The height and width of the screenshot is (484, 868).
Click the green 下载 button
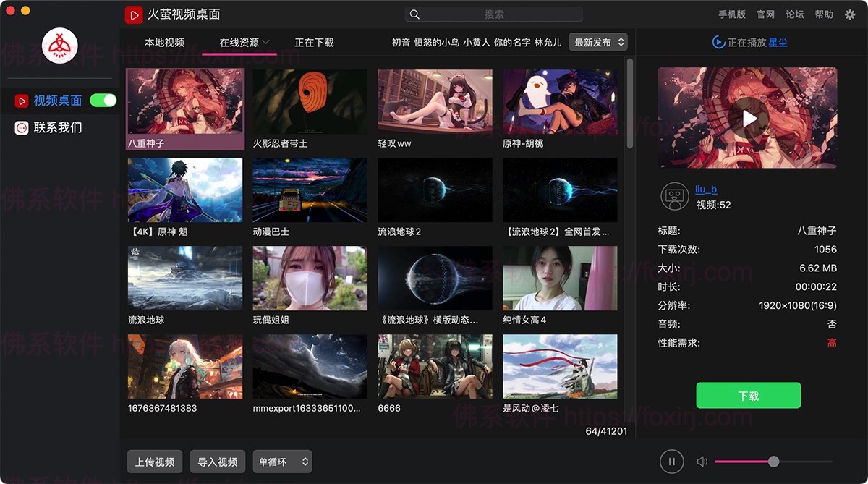[x=748, y=396]
